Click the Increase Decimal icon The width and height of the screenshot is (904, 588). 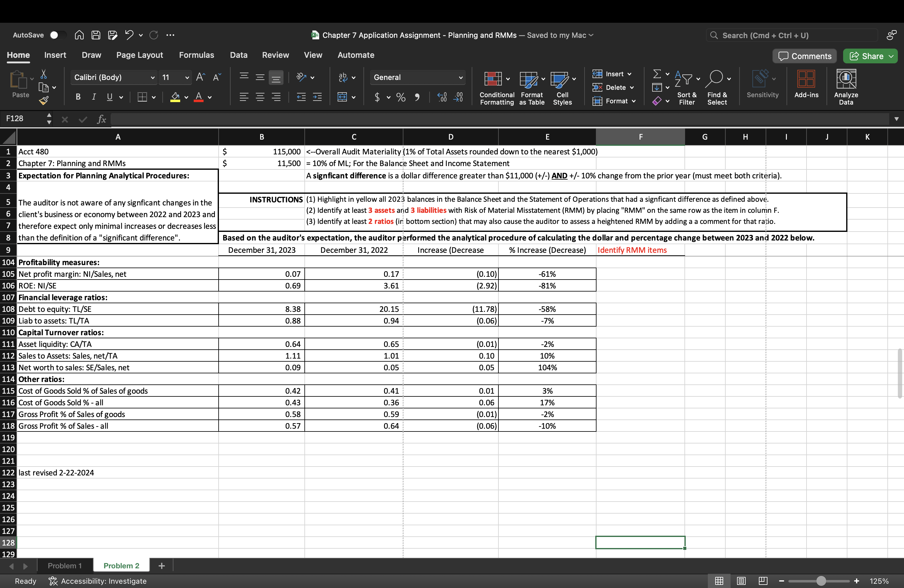click(x=442, y=97)
